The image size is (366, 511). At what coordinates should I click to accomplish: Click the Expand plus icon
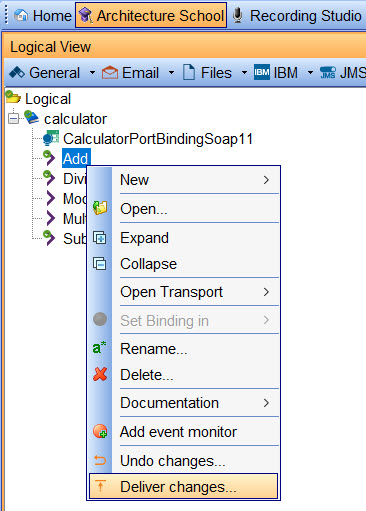click(x=100, y=238)
